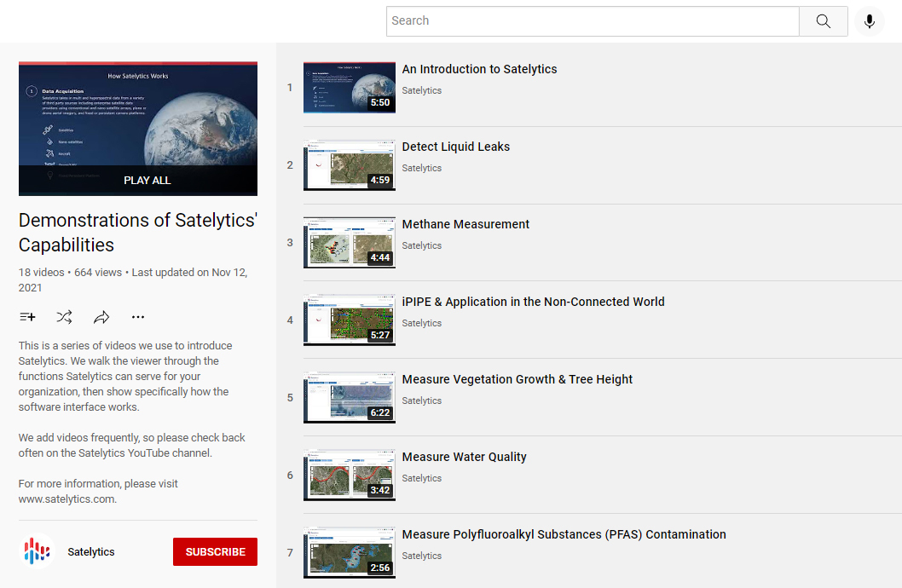The image size is (902, 588).
Task: Click channel name under 'Measure Vegetation Growth & Tree Height'
Action: (x=422, y=401)
